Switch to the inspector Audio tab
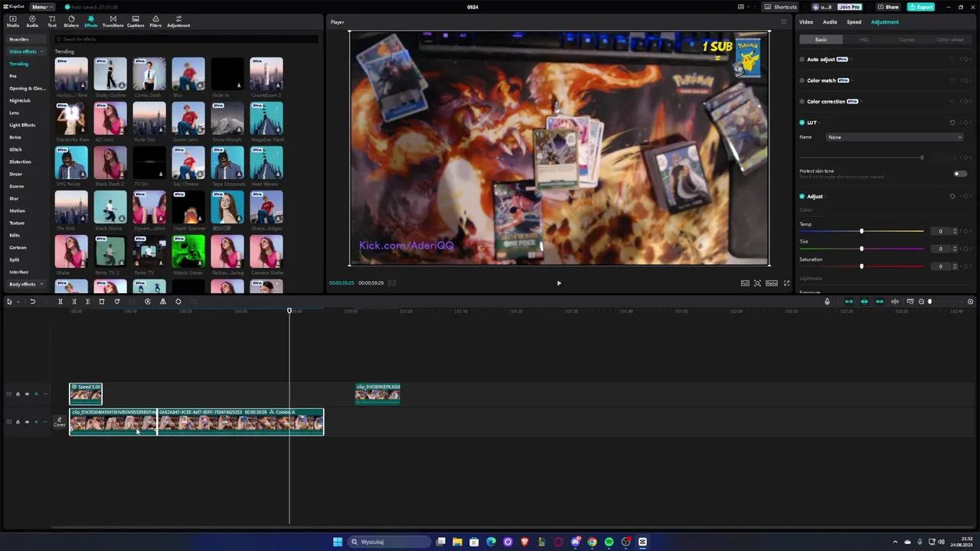 click(x=830, y=22)
